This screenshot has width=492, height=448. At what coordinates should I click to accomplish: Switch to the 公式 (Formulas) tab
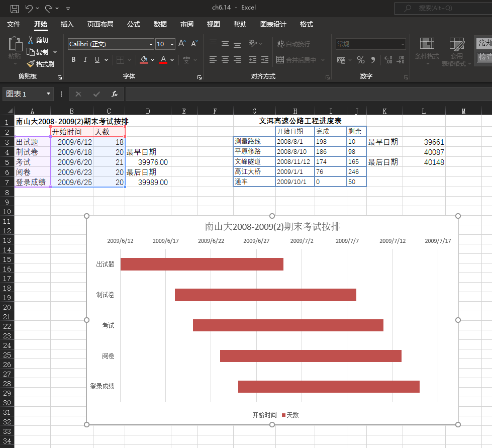134,24
